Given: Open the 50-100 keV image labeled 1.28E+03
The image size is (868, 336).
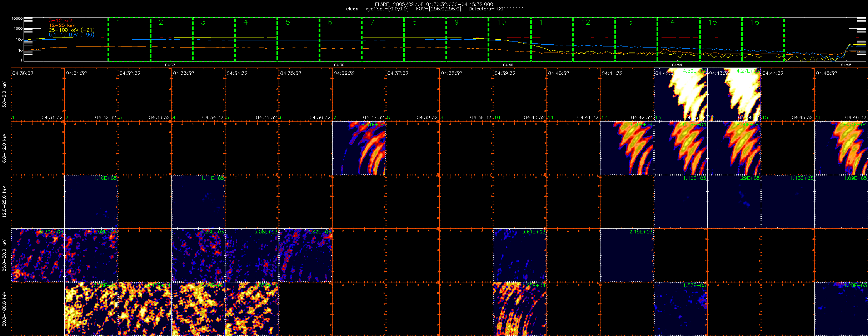Looking at the screenshot, I should pyautogui.click(x=841, y=309).
